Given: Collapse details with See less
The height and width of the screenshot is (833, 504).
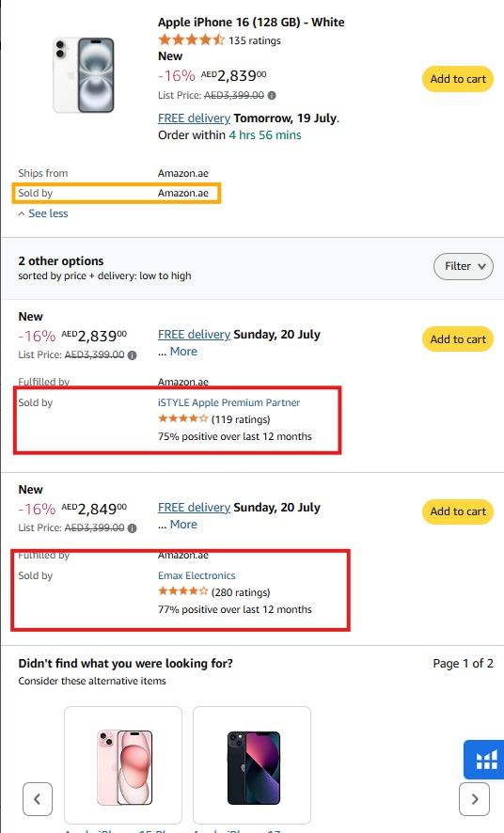Looking at the screenshot, I should point(43,213).
